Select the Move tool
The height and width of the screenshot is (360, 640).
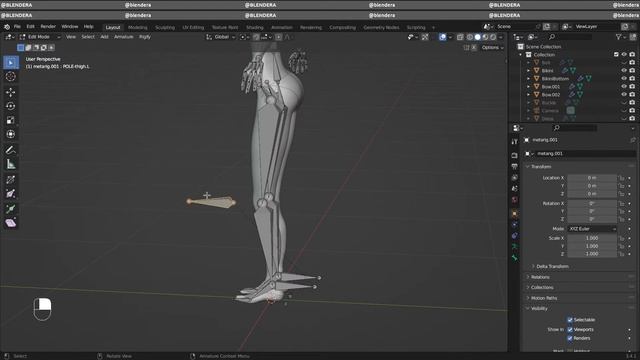tap(11, 92)
